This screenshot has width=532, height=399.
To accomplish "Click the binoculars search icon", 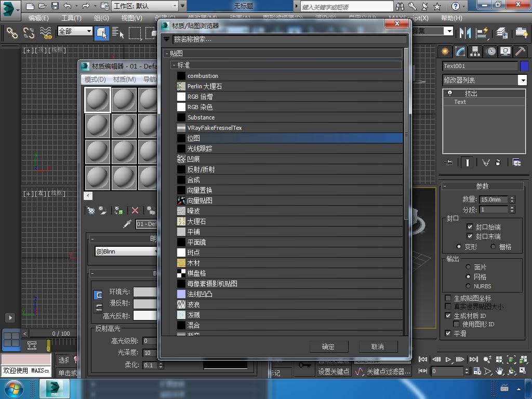I will click(x=400, y=6).
